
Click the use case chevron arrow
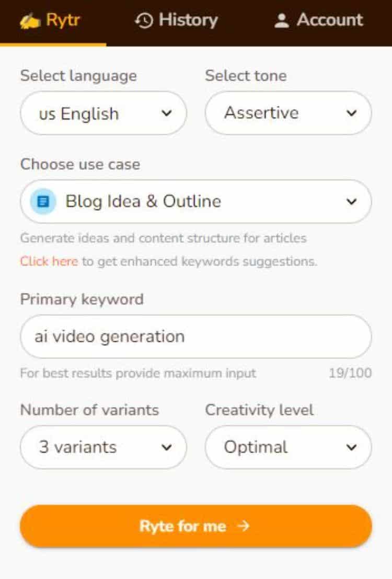click(x=351, y=202)
